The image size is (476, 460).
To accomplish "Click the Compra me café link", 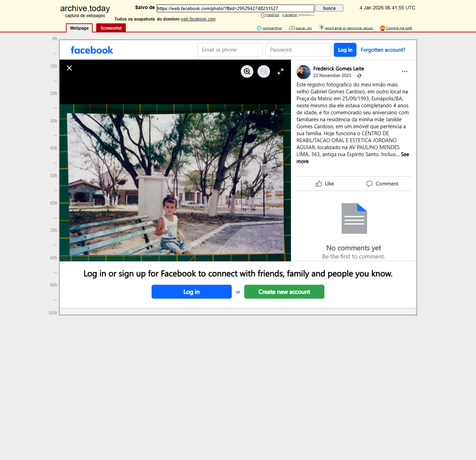I will click(x=399, y=28).
